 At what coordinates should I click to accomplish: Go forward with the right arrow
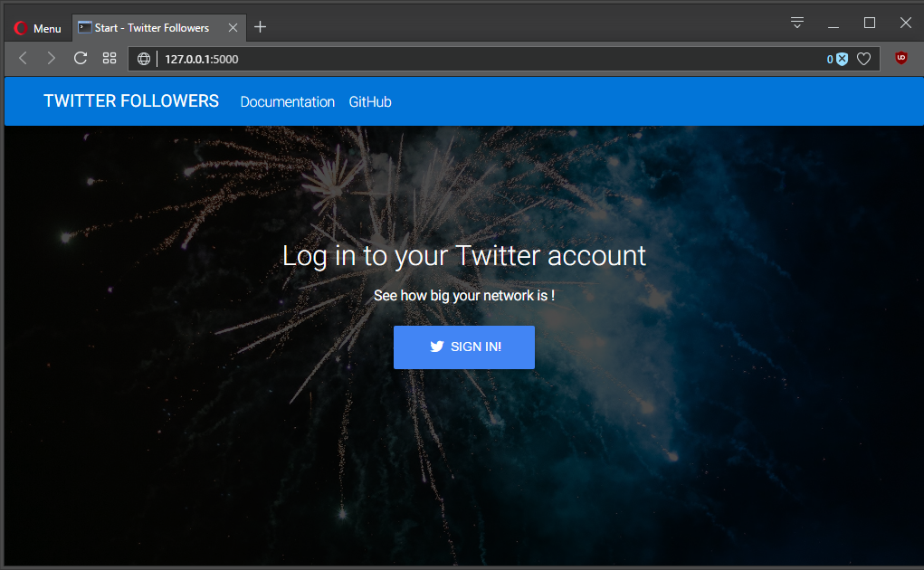point(52,58)
